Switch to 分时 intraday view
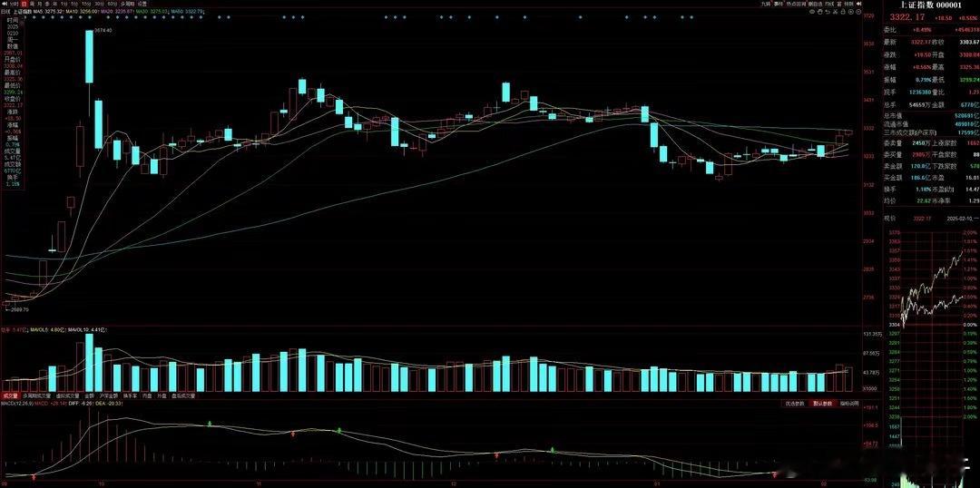 [13, 3]
